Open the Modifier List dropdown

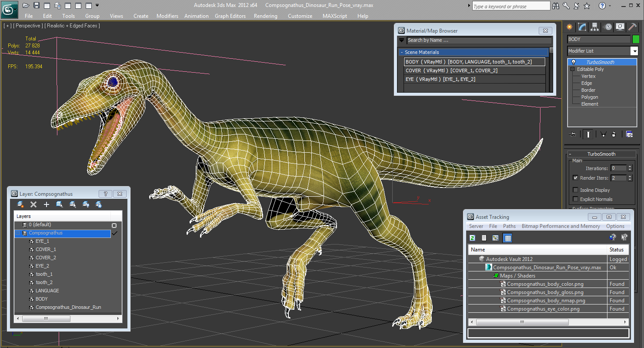(x=634, y=51)
